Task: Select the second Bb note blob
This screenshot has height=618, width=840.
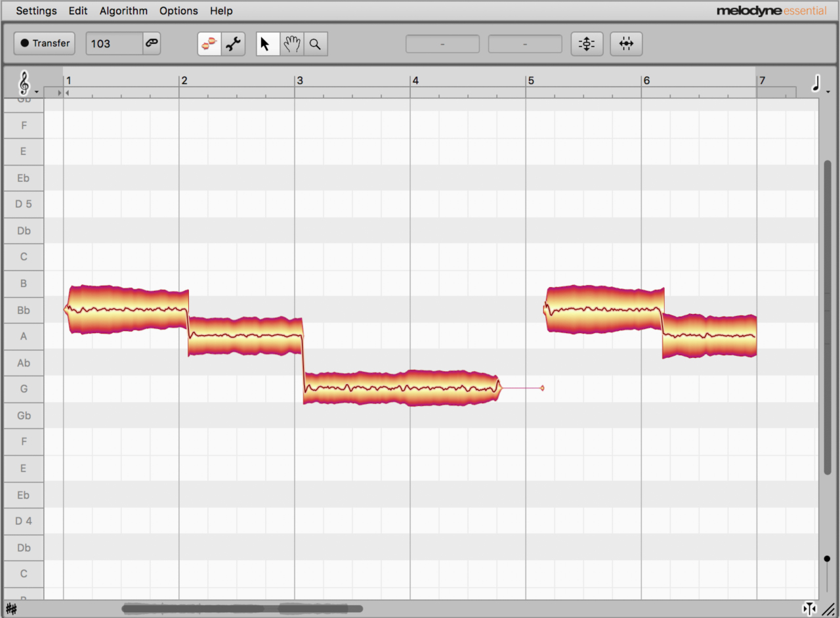Action: [604, 310]
